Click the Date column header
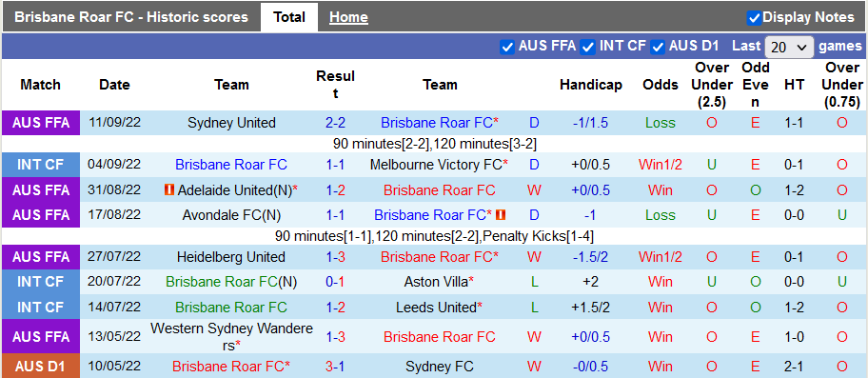 coord(114,85)
